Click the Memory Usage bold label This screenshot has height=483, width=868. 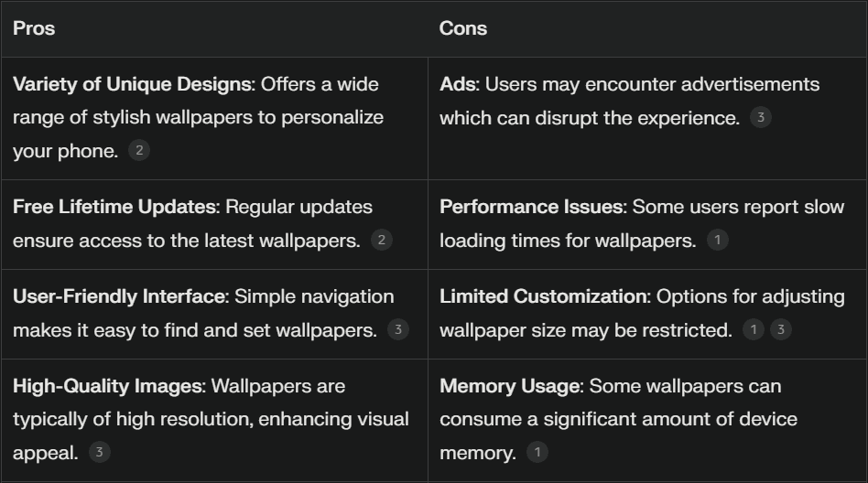click(x=512, y=386)
